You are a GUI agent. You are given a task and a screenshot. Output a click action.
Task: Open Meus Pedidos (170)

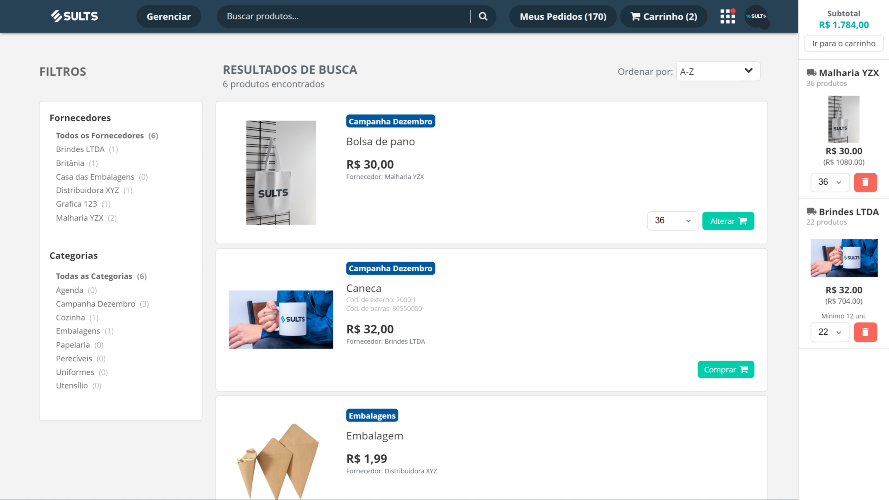[x=563, y=16]
